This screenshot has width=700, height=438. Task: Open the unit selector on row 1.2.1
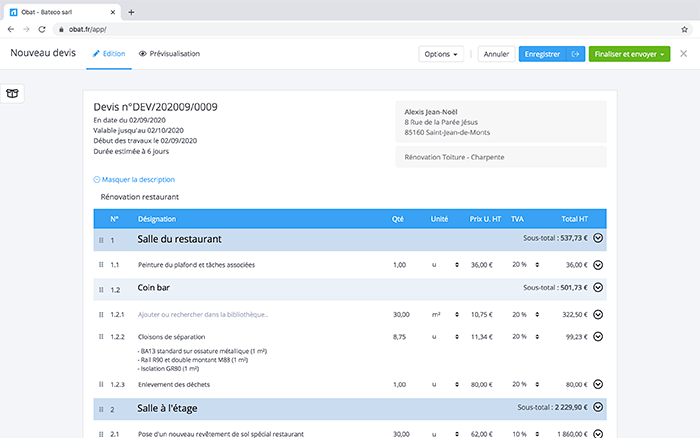(x=457, y=314)
